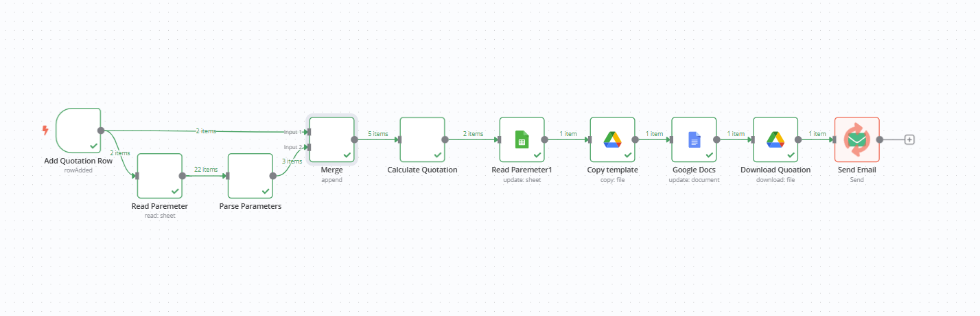Click the Read Paremeter1 label text

coord(522,170)
